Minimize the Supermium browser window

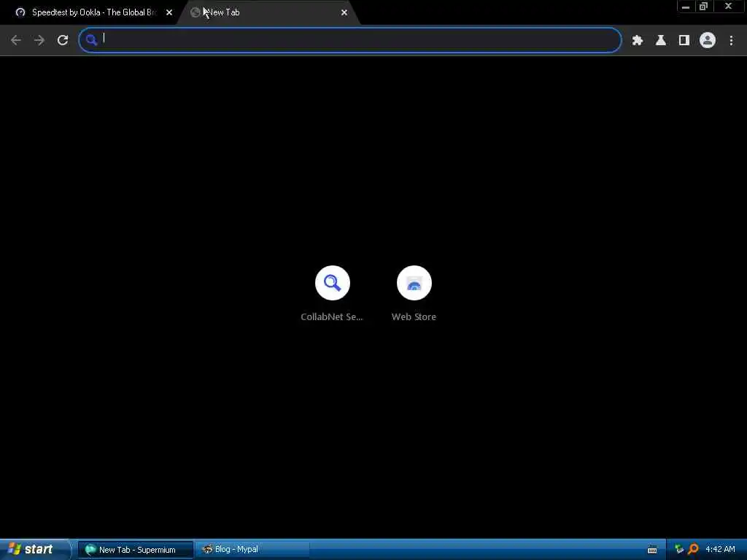pyautogui.click(x=686, y=7)
